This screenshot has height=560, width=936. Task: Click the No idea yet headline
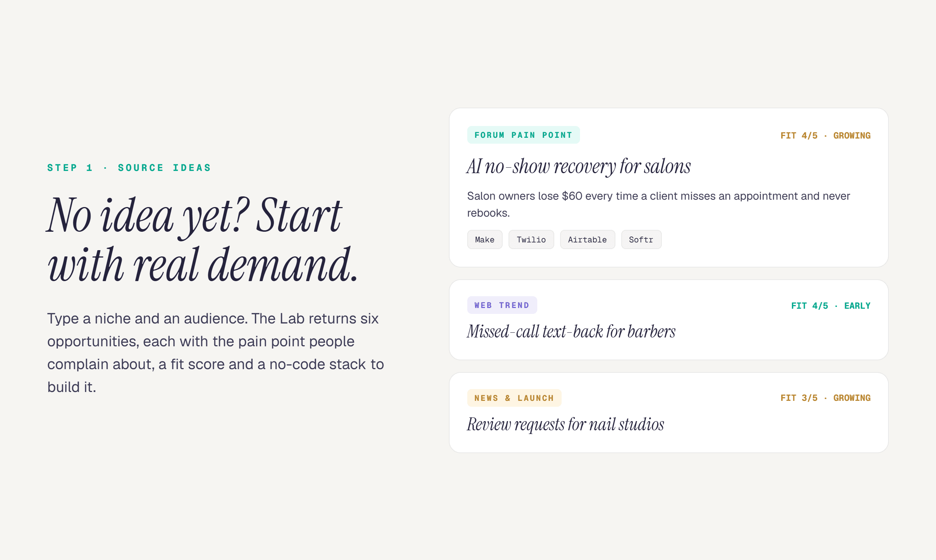202,239
